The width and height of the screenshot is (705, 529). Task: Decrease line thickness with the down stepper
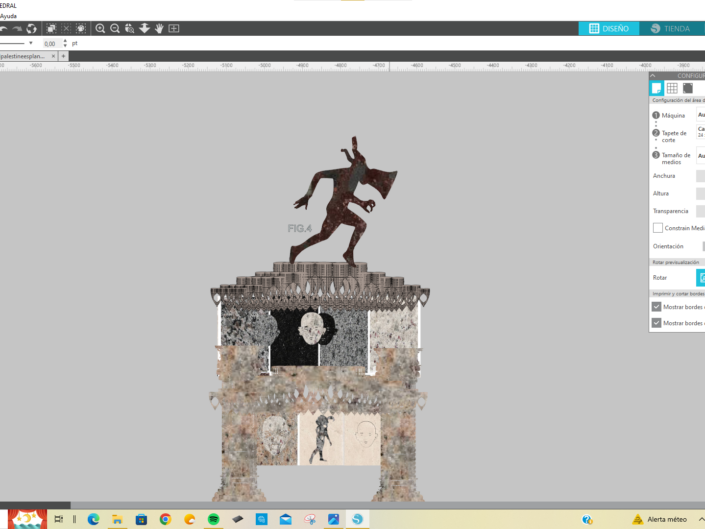pos(65,46)
